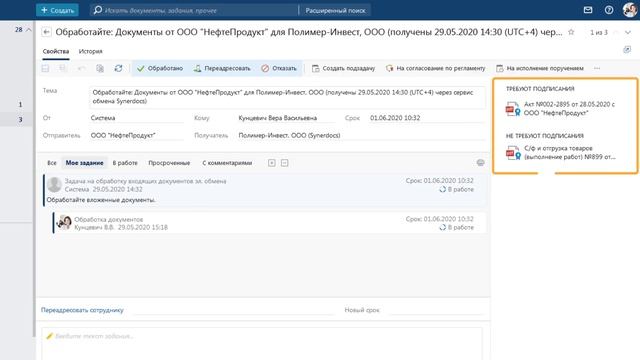
Task: Click the undo arrow toolbar icon
Action: click(x=82, y=68)
